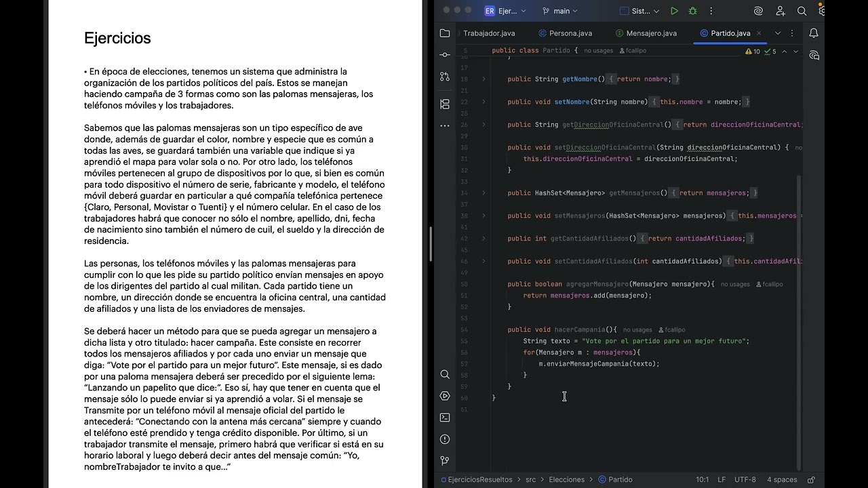Screen dimensions: 868x488
Task: Open more run actions vertical dots menu
Action: coord(711,11)
